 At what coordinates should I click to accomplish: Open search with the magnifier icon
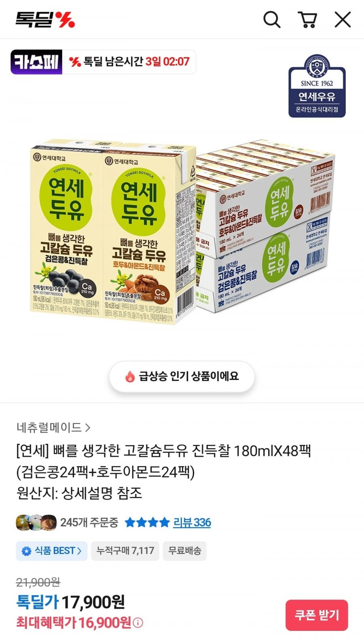[x=272, y=19]
